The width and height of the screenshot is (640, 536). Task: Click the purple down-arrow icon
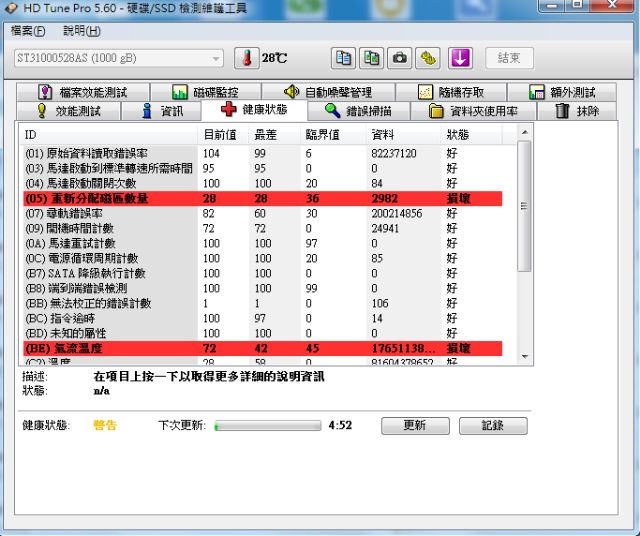pos(459,58)
